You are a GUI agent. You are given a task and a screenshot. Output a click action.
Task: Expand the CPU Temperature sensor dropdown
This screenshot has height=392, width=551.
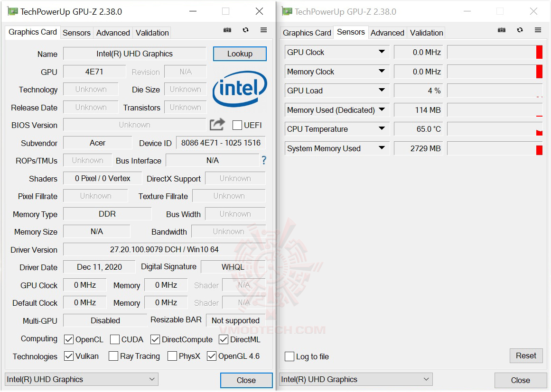pos(382,128)
